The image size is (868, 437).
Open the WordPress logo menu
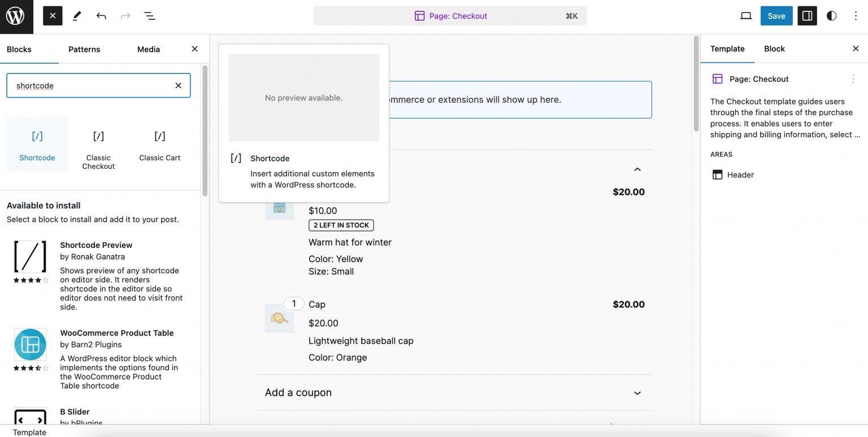pyautogui.click(x=15, y=16)
